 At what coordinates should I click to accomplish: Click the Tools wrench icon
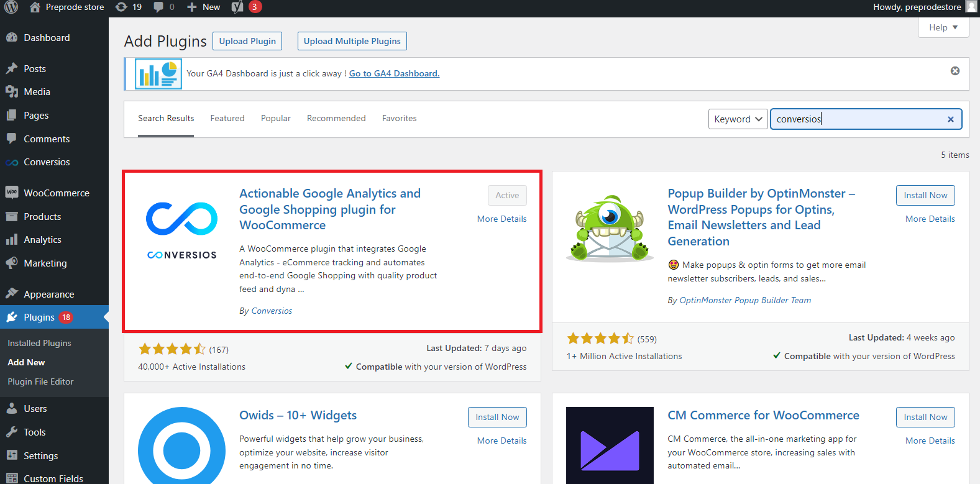tap(12, 432)
